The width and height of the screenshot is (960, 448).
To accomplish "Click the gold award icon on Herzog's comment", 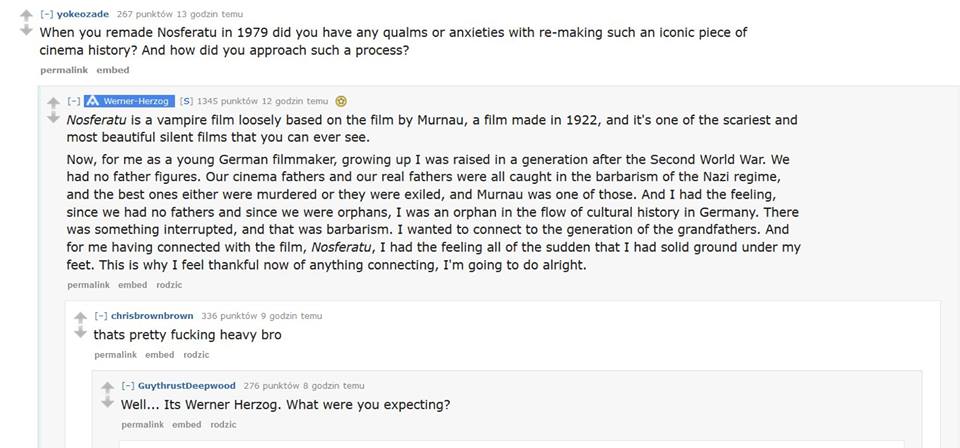I will [341, 101].
